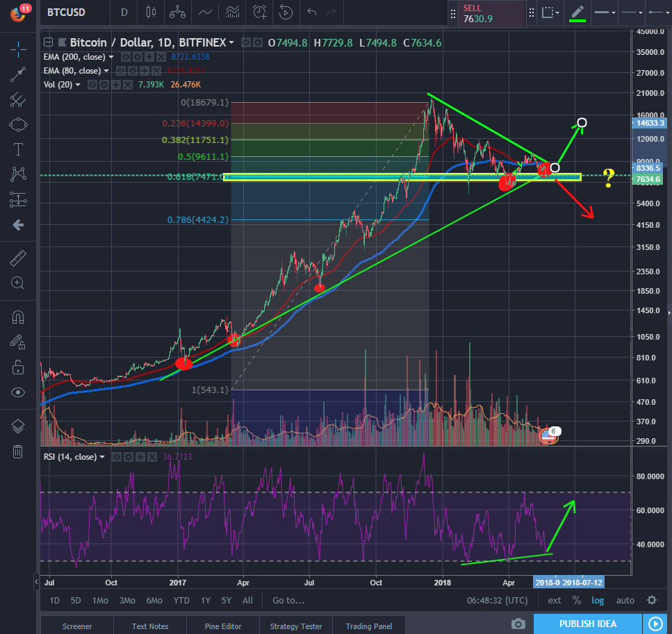Expand the RSI (14, close) dropdown

(102, 457)
